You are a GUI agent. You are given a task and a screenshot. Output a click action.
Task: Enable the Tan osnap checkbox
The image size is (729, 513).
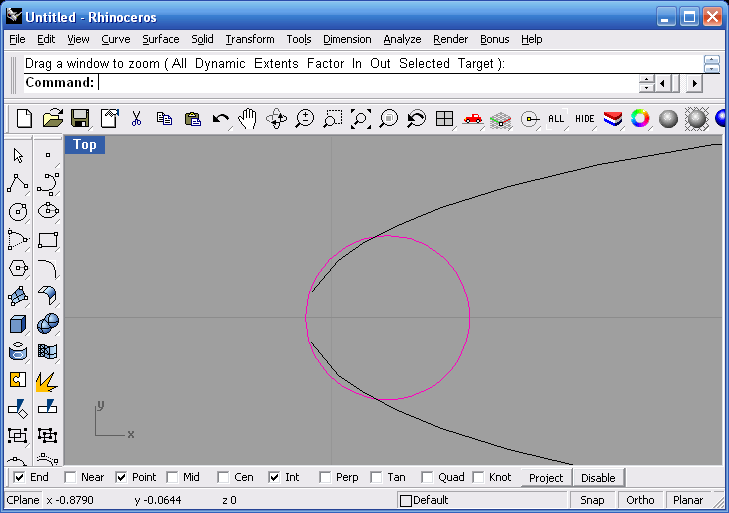(376, 477)
